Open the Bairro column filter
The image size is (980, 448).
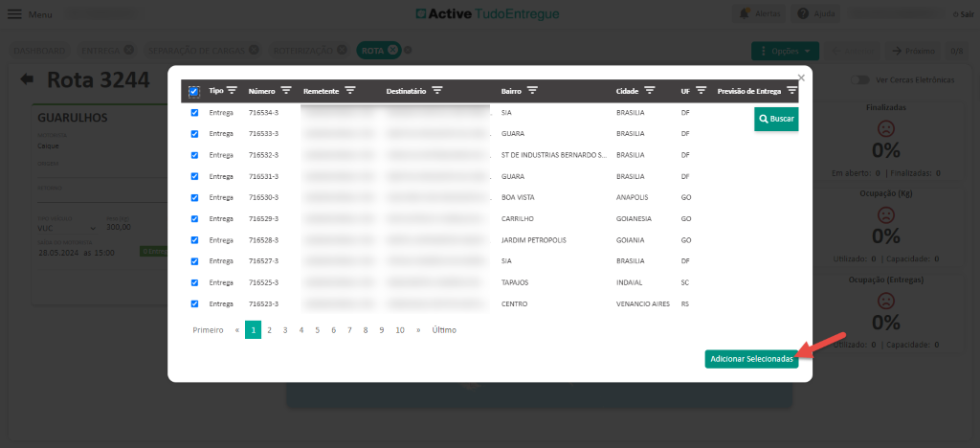(x=532, y=91)
